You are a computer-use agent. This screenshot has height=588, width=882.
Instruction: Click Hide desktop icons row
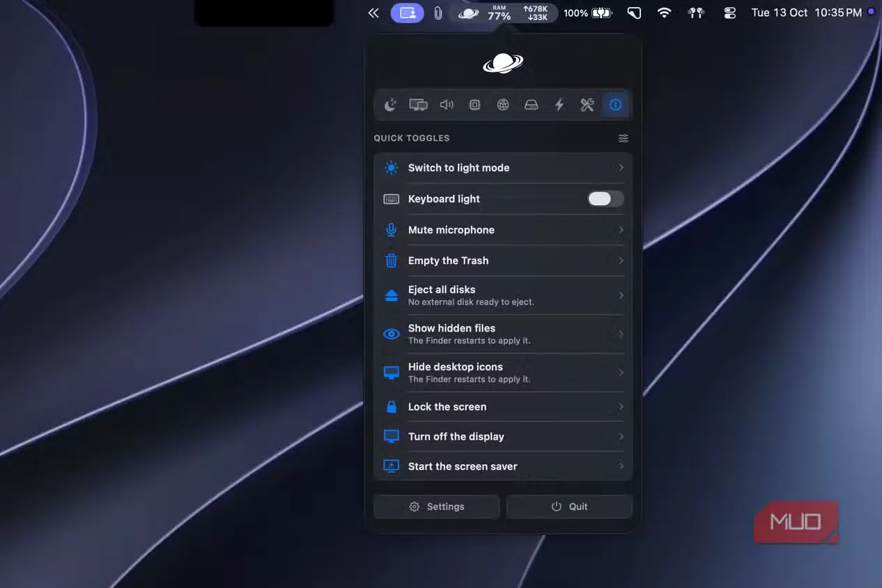click(x=503, y=373)
